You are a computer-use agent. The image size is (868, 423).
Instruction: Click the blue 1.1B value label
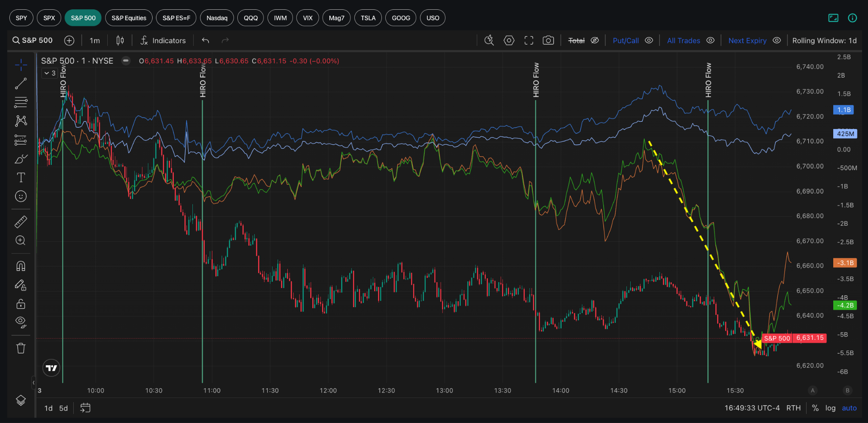point(843,110)
